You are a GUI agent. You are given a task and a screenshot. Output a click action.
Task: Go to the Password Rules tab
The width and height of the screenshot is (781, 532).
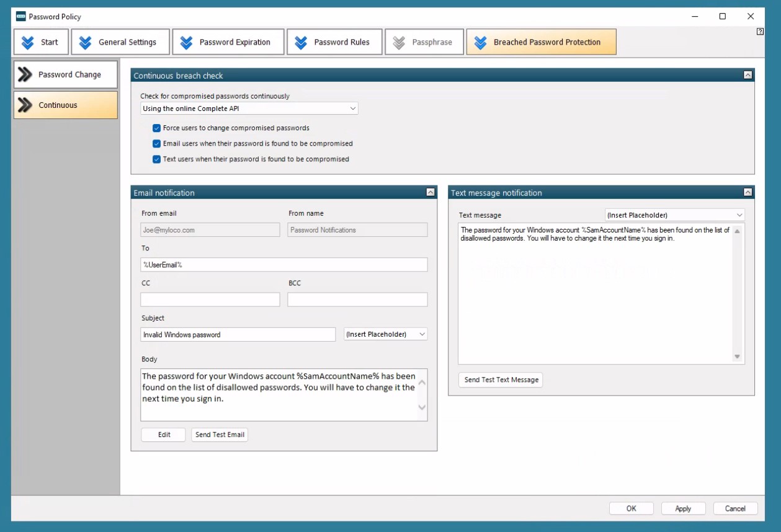[x=334, y=42]
